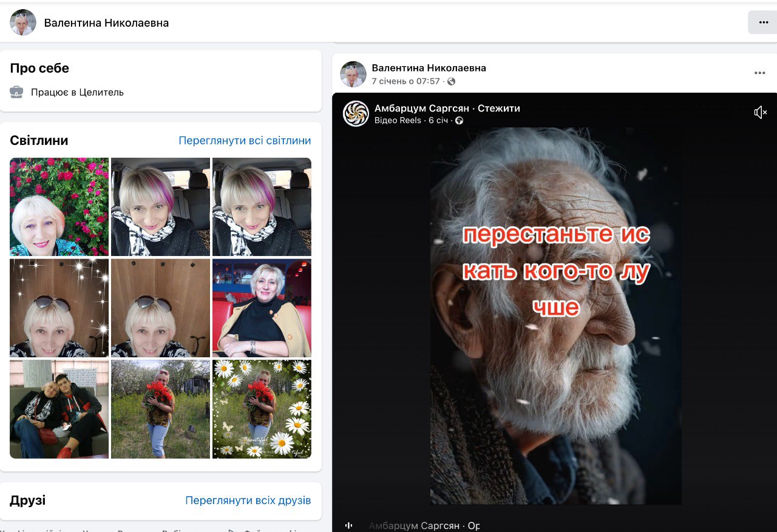777x532 pixels.
Task: Click the Про себе heading
Action: (x=39, y=68)
